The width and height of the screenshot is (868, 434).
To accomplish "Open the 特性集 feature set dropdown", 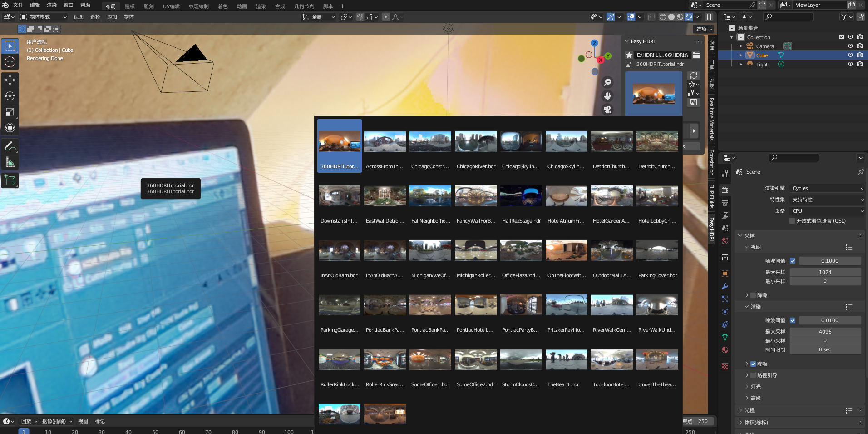I will coord(827,200).
